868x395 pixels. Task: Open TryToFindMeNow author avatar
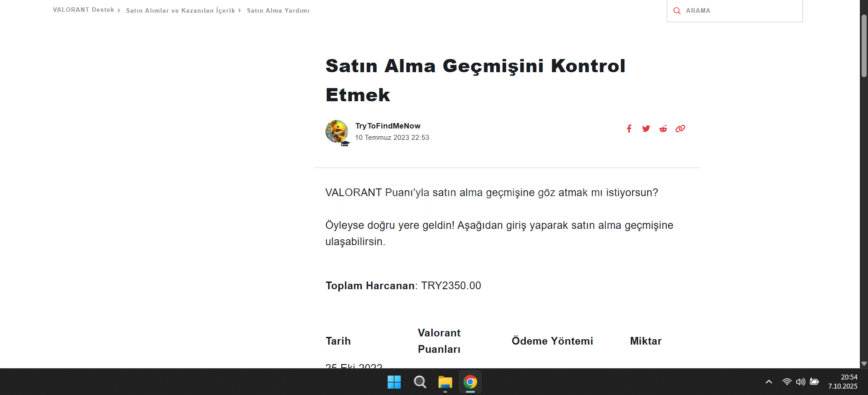pos(337,131)
